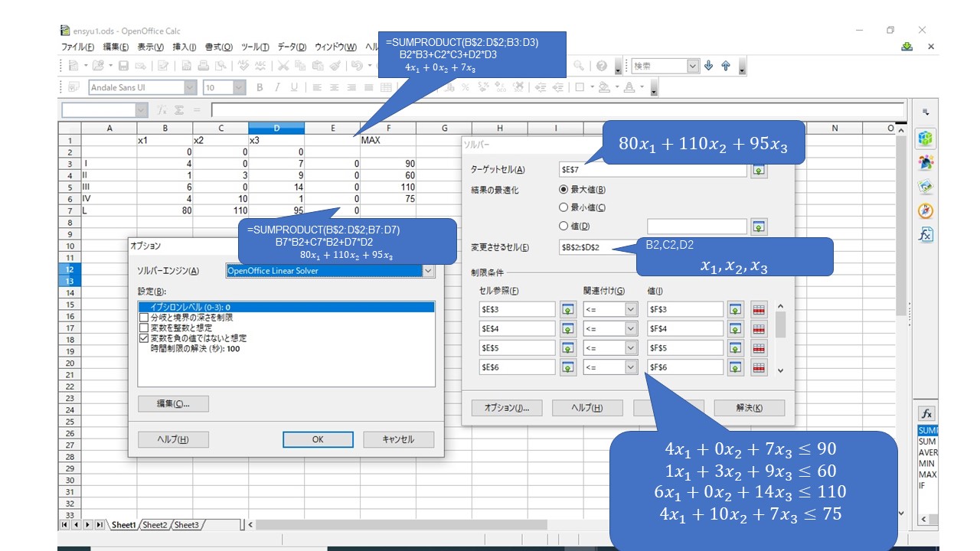
Task: Click OK in the オプション dialog
Action: pos(318,439)
